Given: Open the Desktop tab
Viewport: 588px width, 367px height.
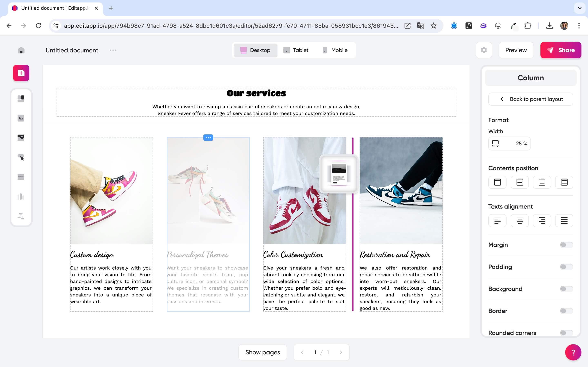Looking at the screenshot, I should coord(255,50).
